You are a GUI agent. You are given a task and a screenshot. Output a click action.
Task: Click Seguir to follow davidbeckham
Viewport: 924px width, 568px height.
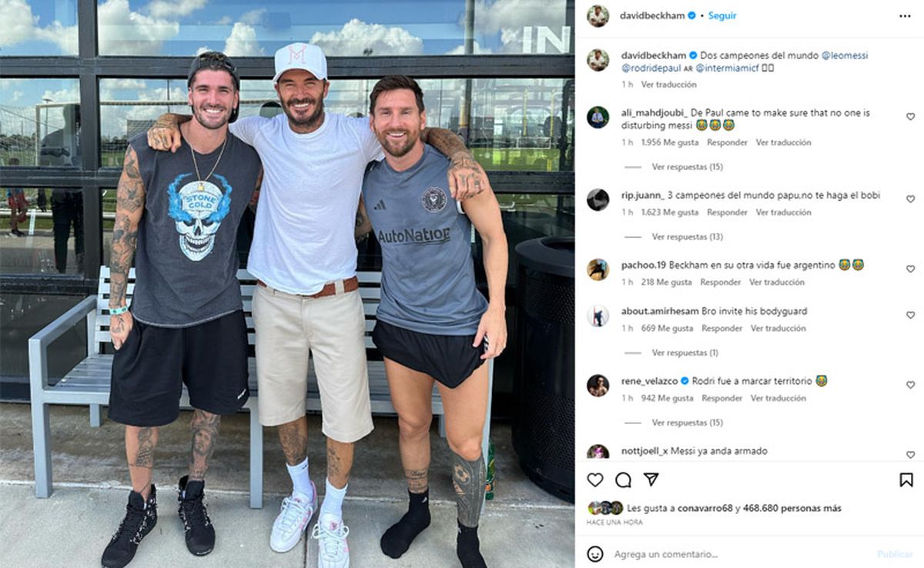tap(723, 15)
